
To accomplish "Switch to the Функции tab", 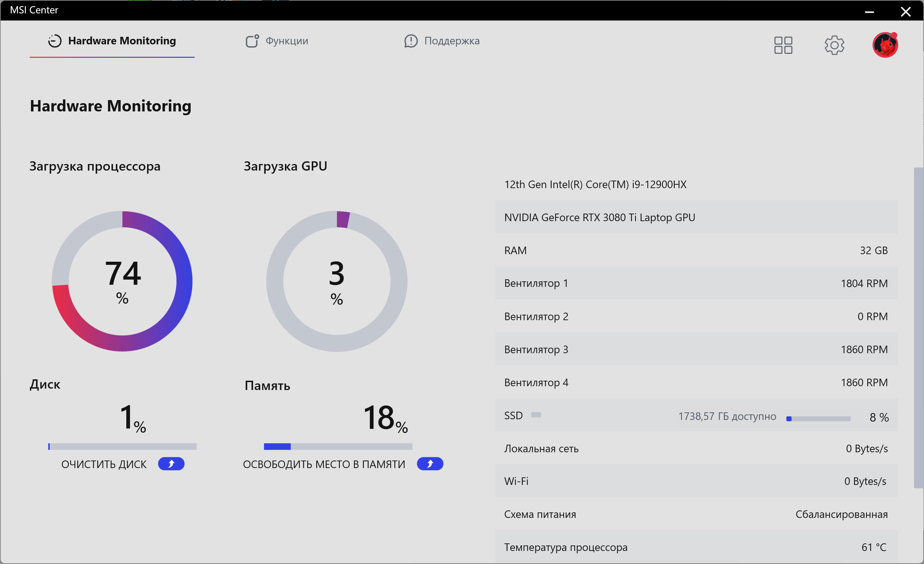I will 287,41.
